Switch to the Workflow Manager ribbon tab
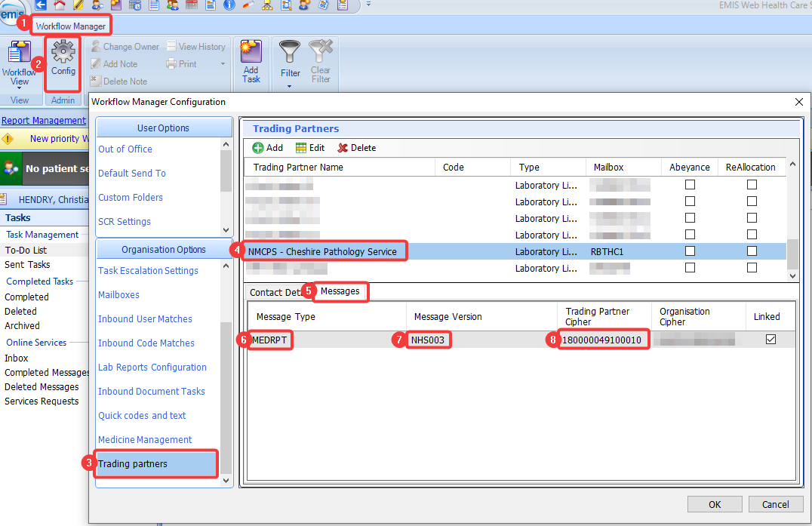Screen dimensions: 812x526 click(70, 26)
